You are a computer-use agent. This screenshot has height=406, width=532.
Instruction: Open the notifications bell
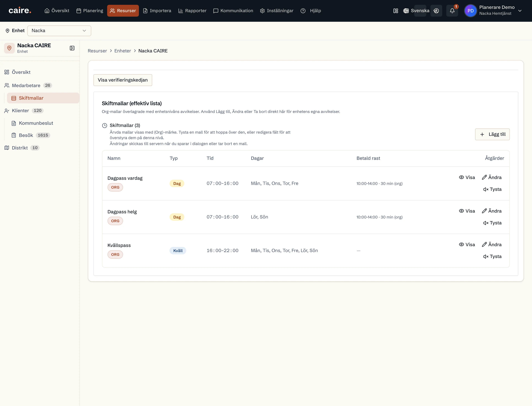[x=452, y=11]
